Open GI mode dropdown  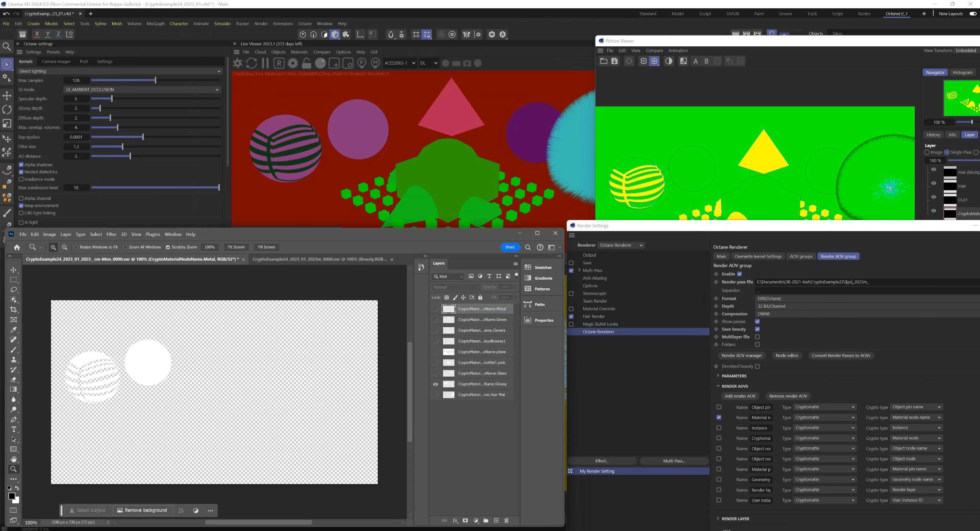click(142, 90)
